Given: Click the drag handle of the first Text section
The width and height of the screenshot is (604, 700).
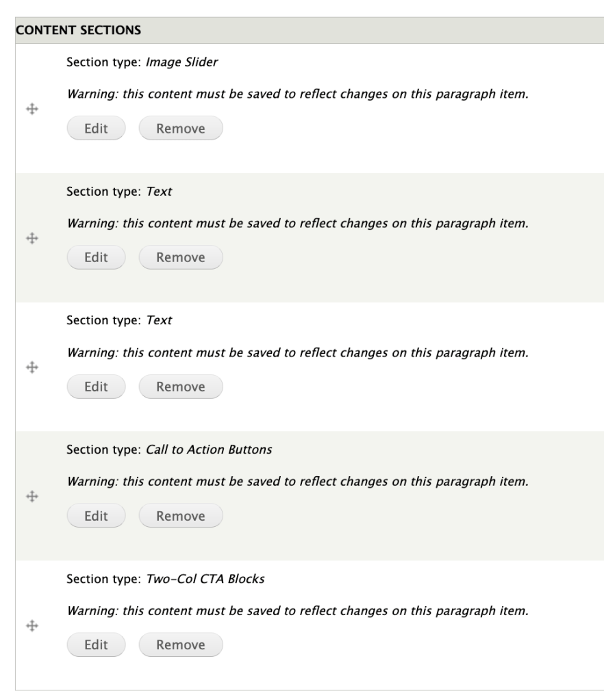Looking at the screenshot, I should coord(30,238).
